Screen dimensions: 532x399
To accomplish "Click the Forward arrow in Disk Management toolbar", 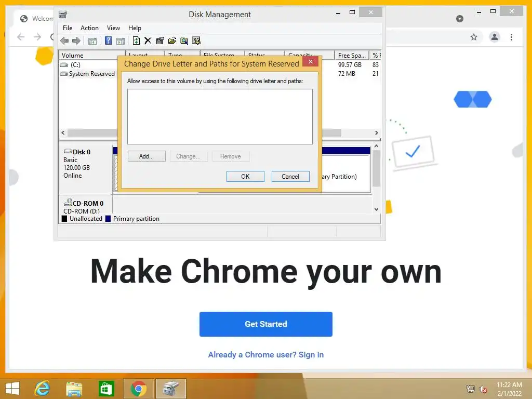I will [76, 41].
